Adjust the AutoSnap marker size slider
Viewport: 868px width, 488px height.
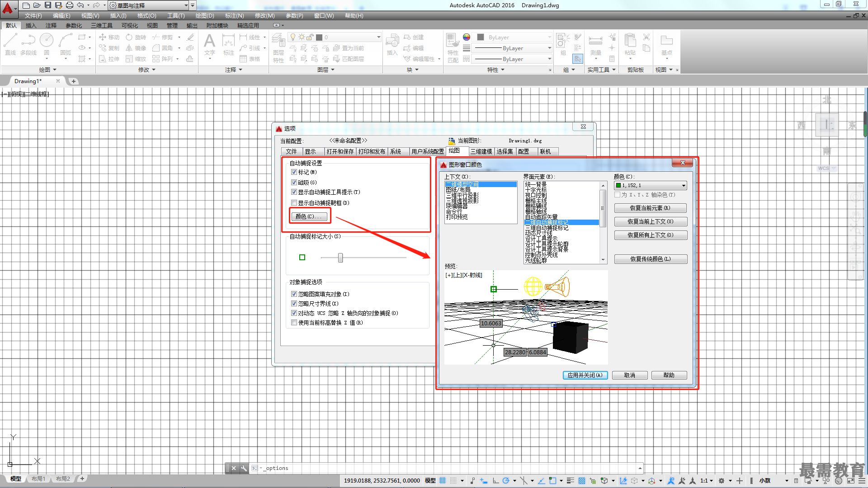pyautogui.click(x=340, y=258)
